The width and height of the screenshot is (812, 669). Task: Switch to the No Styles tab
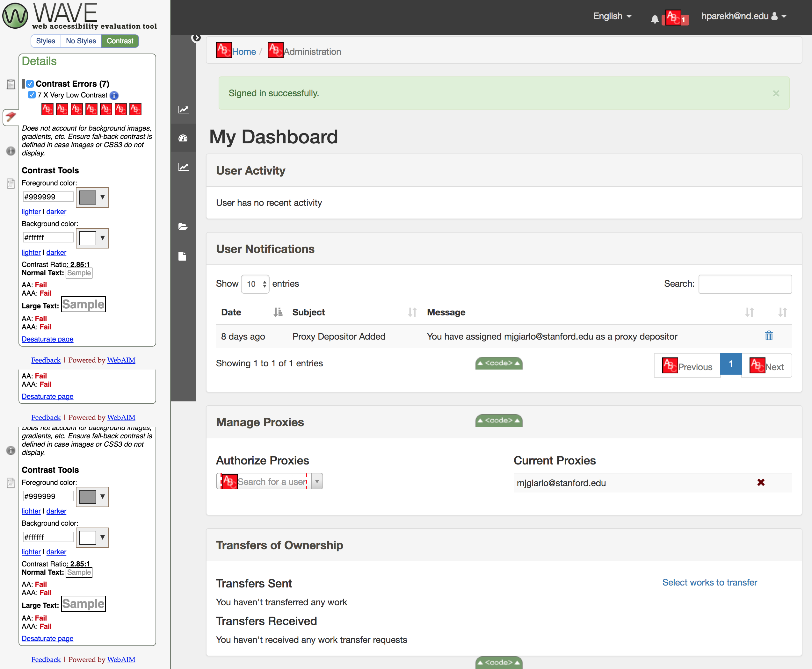(81, 41)
